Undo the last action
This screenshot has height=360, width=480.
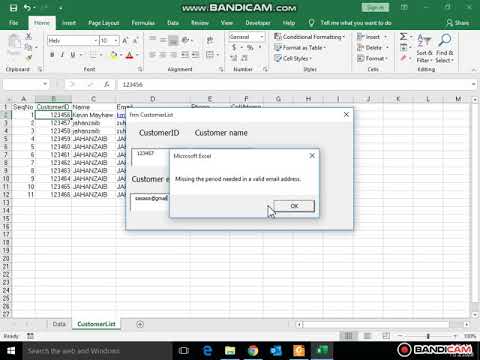(x=27, y=8)
